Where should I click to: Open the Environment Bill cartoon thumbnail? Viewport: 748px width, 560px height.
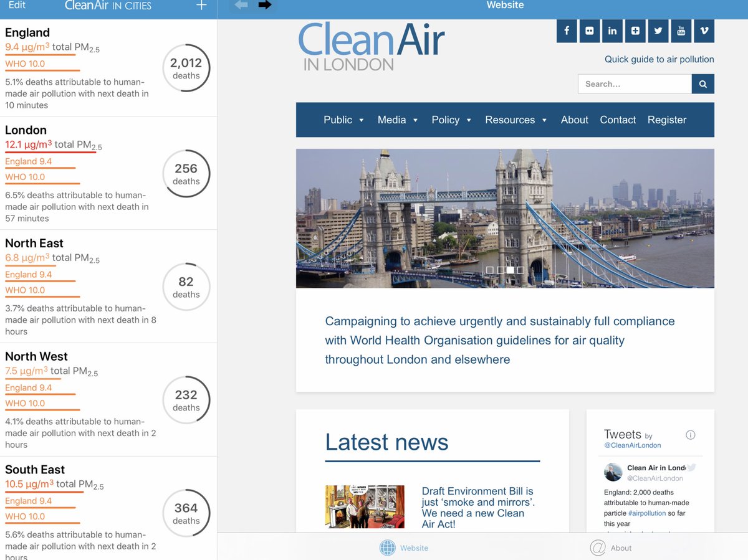pos(365,507)
